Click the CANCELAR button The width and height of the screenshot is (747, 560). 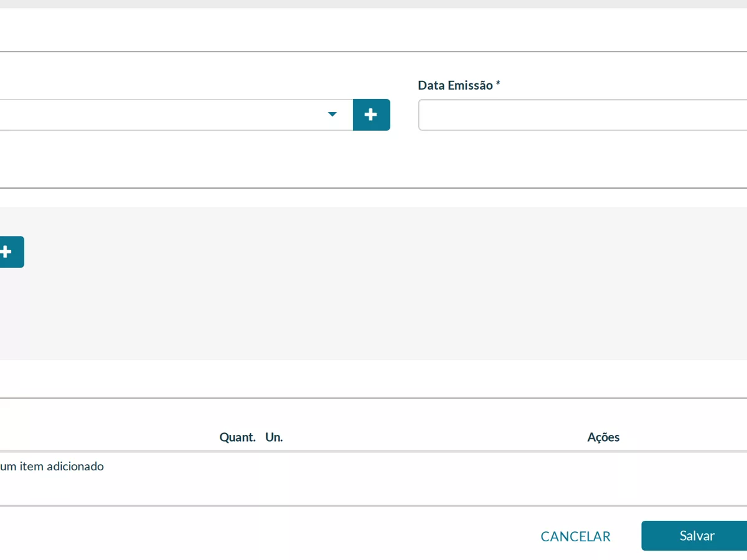[576, 536]
